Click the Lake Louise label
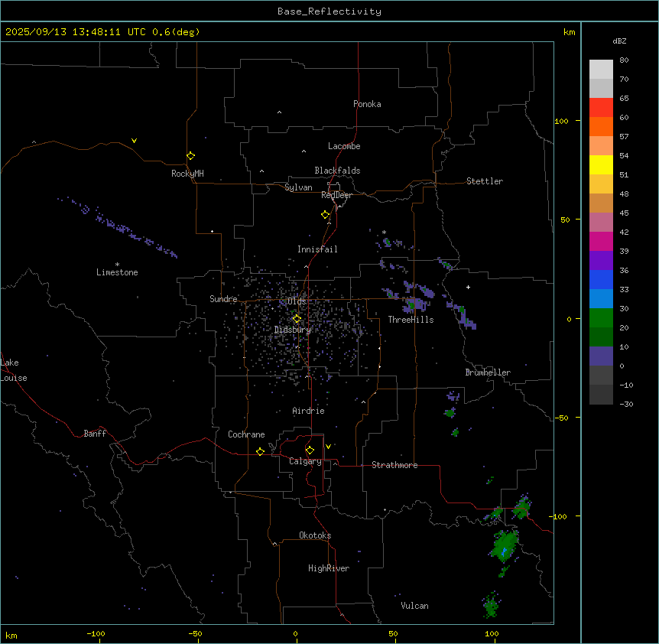Screen dimensions: 659x644 point(14,370)
